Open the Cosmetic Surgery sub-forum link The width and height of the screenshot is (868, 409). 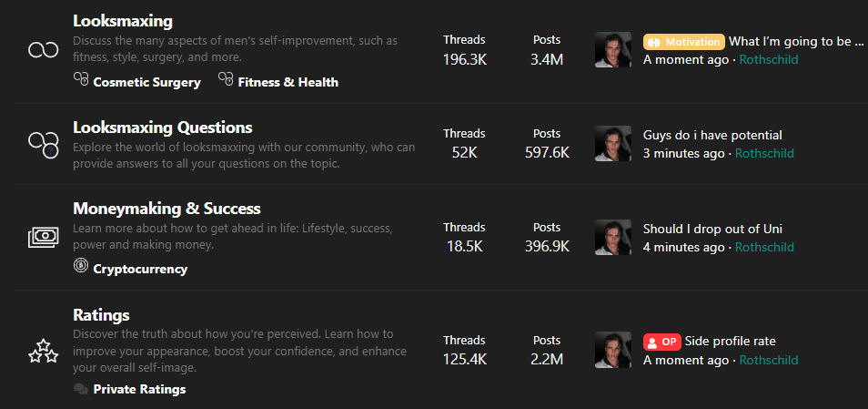pos(146,82)
